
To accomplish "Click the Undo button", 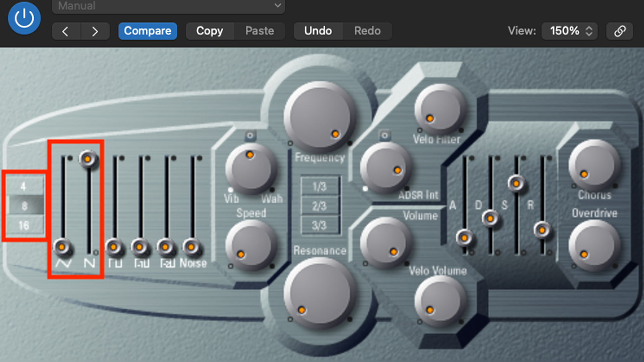I will (x=318, y=31).
